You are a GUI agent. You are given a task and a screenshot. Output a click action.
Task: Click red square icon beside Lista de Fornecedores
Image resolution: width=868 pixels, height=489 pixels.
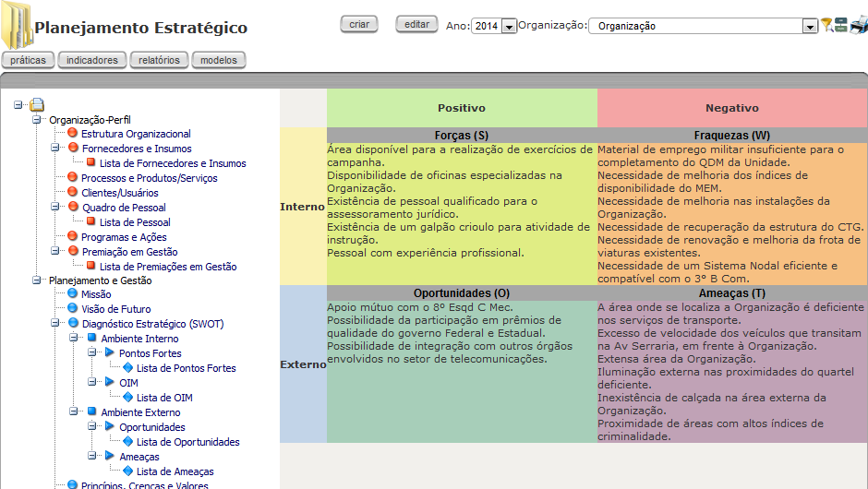click(x=90, y=162)
